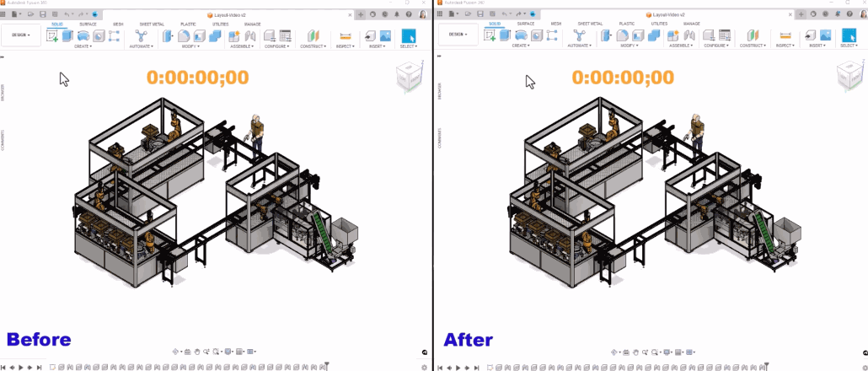Activate the Select arrow tool in the right (After) window

[849, 36]
